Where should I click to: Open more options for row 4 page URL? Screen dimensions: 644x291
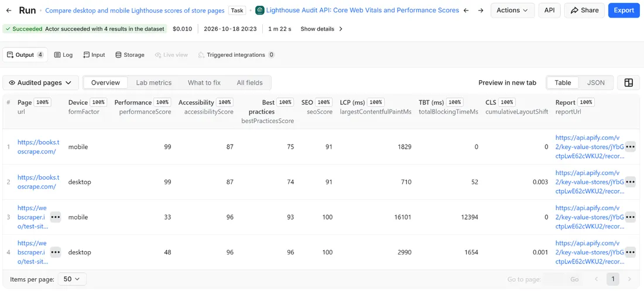pos(56,252)
